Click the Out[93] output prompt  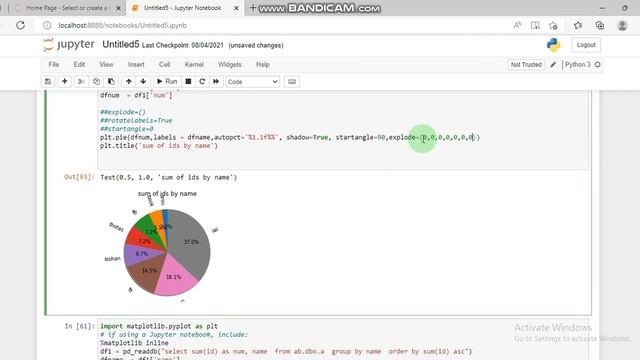pos(79,177)
